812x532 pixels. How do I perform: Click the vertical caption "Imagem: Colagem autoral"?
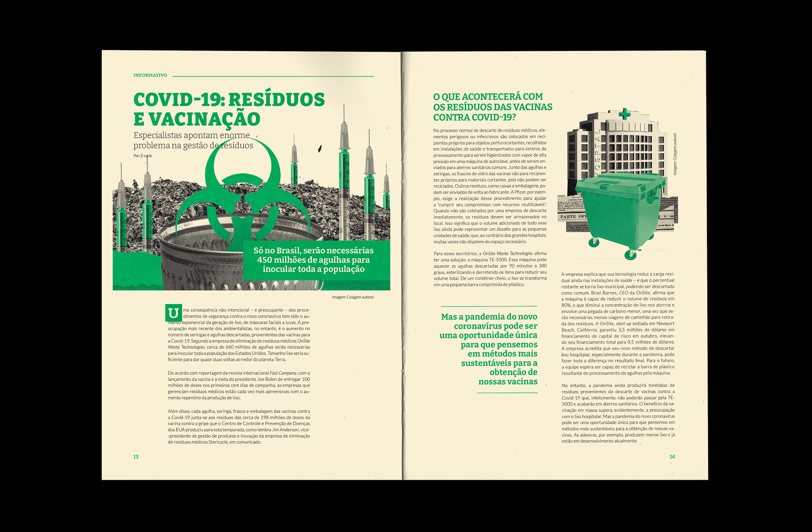pos(675,154)
